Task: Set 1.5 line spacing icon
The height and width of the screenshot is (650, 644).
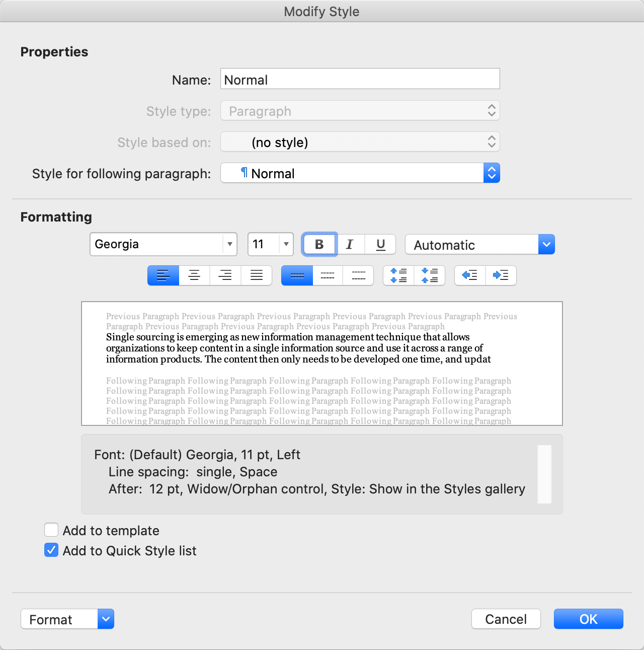Action: click(x=328, y=275)
